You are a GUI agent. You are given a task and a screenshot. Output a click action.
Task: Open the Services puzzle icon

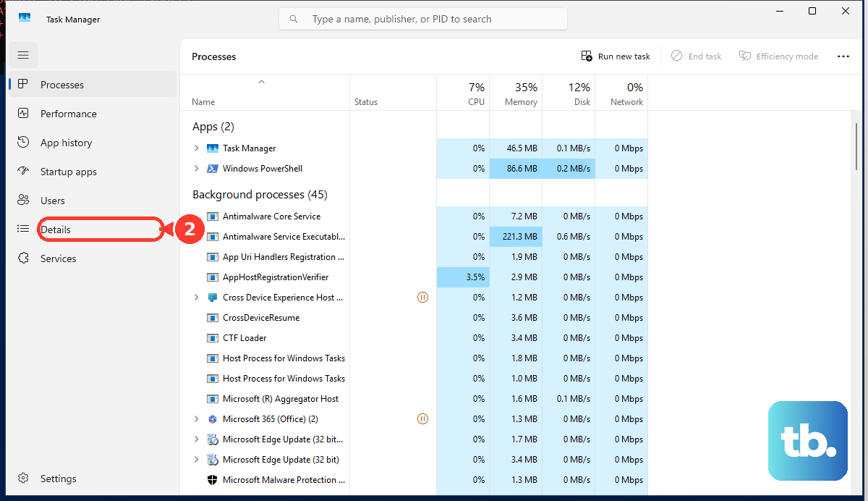pos(23,258)
